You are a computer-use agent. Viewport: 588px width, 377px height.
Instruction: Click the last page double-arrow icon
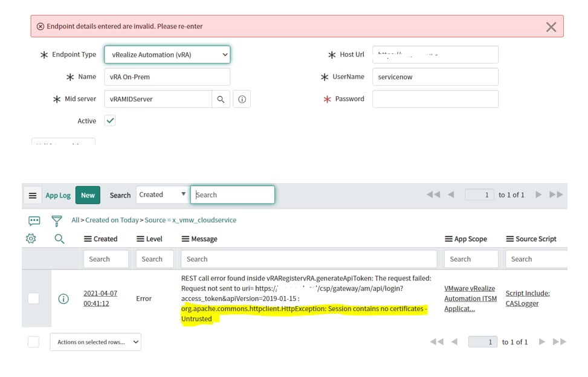[557, 195]
